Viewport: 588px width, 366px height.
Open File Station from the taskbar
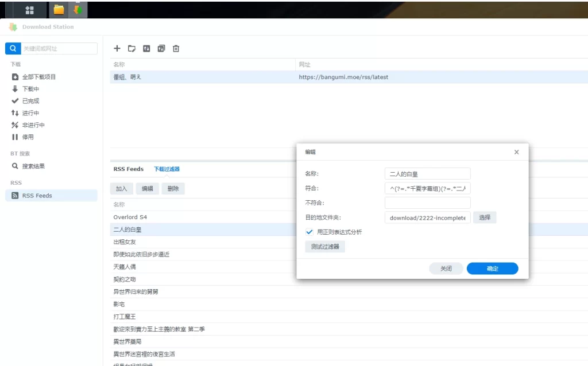point(59,10)
